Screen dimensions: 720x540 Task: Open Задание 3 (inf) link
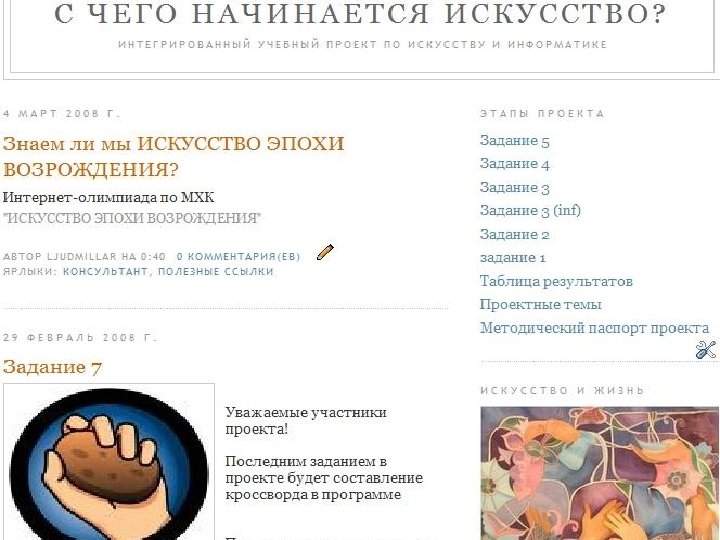point(530,211)
